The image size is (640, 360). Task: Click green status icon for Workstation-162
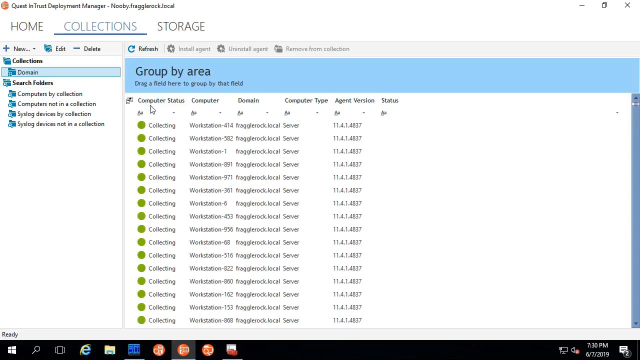pyautogui.click(x=141, y=294)
